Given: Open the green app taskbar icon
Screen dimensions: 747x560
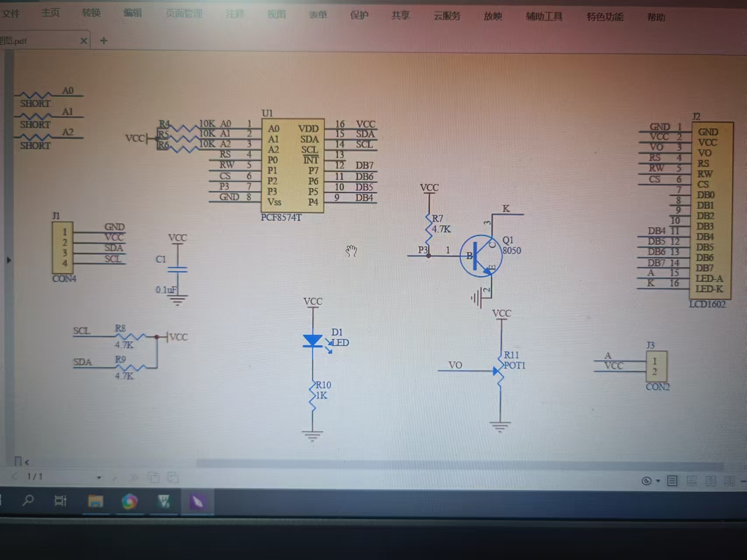Looking at the screenshot, I should point(163,502).
